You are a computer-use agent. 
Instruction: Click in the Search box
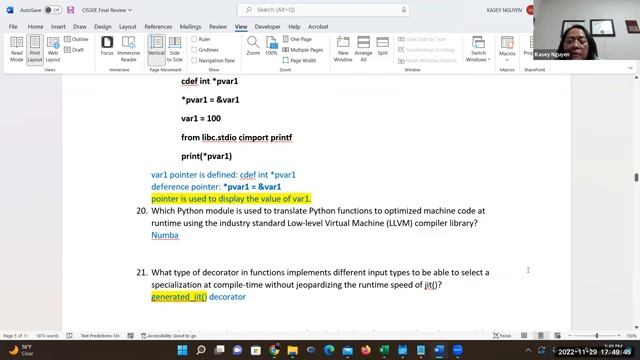(323, 10)
